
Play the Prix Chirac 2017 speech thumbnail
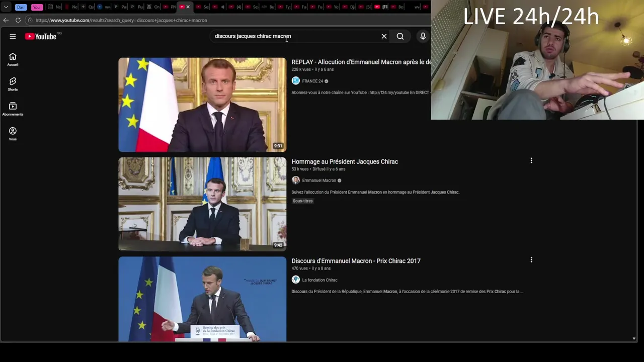(202, 299)
